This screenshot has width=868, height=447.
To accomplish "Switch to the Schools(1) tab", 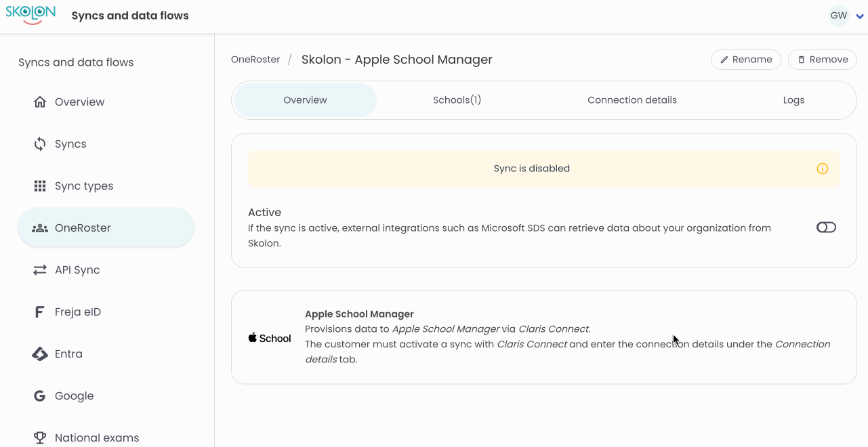I will 457,100.
